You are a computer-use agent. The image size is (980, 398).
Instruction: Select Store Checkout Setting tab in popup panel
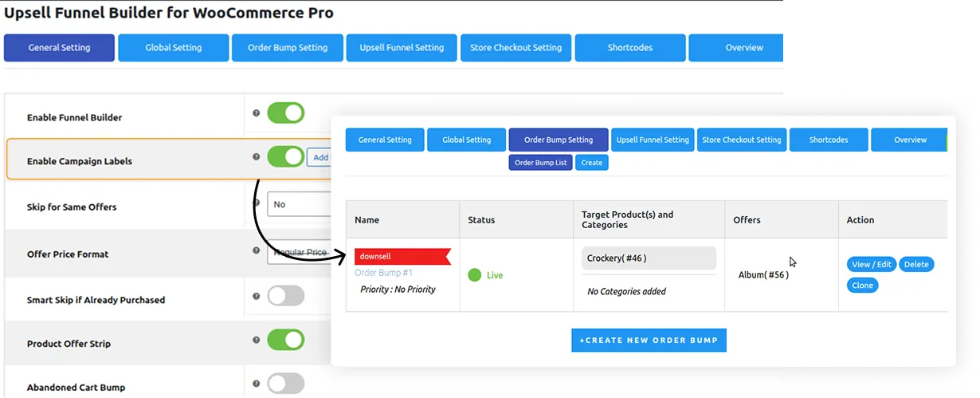[x=742, y=140]
